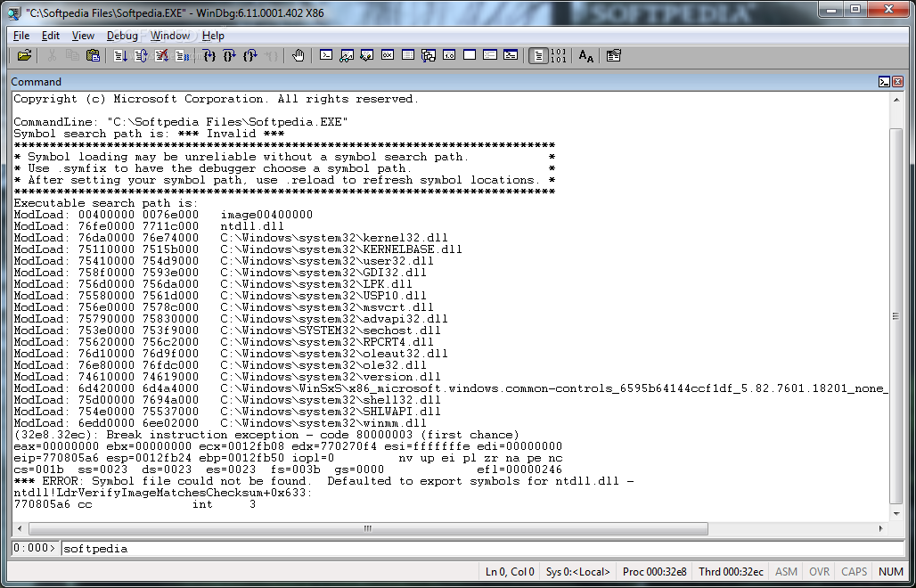The height and width of the screenshot is (588, 916).
Task: Click the Paste toolbar icon
Action: (93, 55)
